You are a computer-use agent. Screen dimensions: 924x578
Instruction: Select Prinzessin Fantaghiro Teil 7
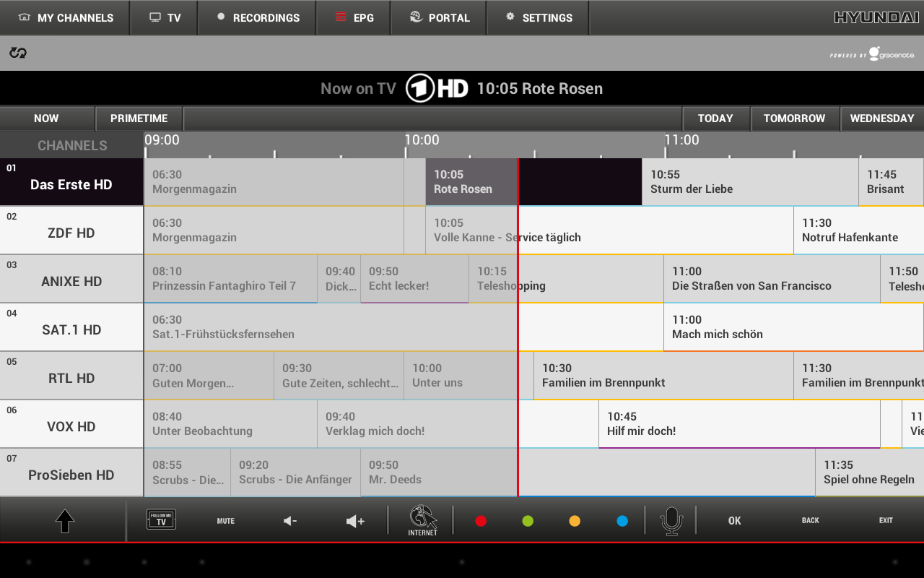(230, 279)
